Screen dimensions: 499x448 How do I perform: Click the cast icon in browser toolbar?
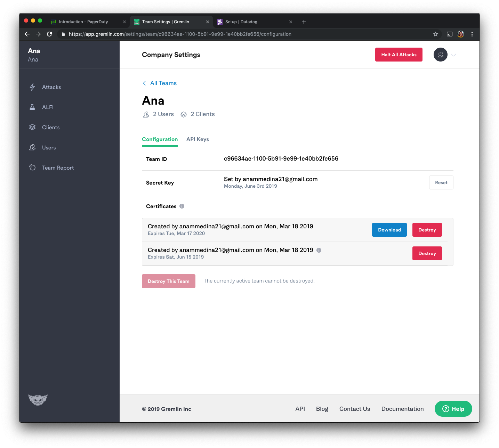click(x=450, y=34)
